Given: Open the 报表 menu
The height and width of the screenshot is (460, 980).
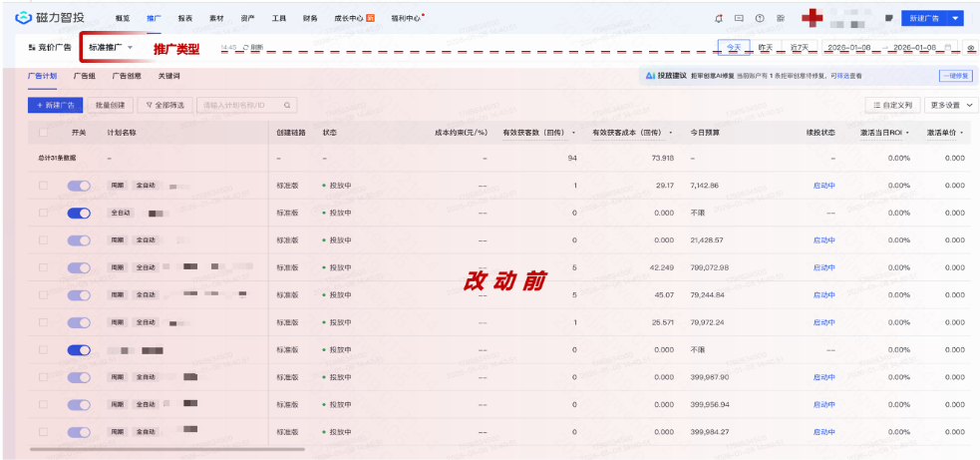Looking at the screenshot, I should 185,18.
